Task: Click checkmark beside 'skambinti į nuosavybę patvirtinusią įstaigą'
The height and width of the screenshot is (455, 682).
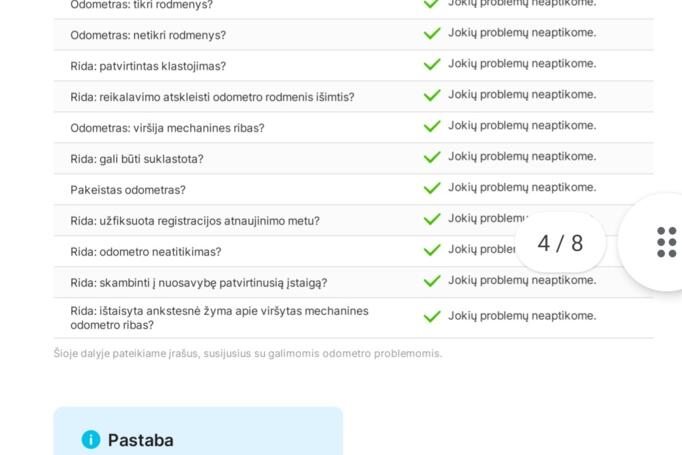Action: pyautogui.click(x=432, y=282)
